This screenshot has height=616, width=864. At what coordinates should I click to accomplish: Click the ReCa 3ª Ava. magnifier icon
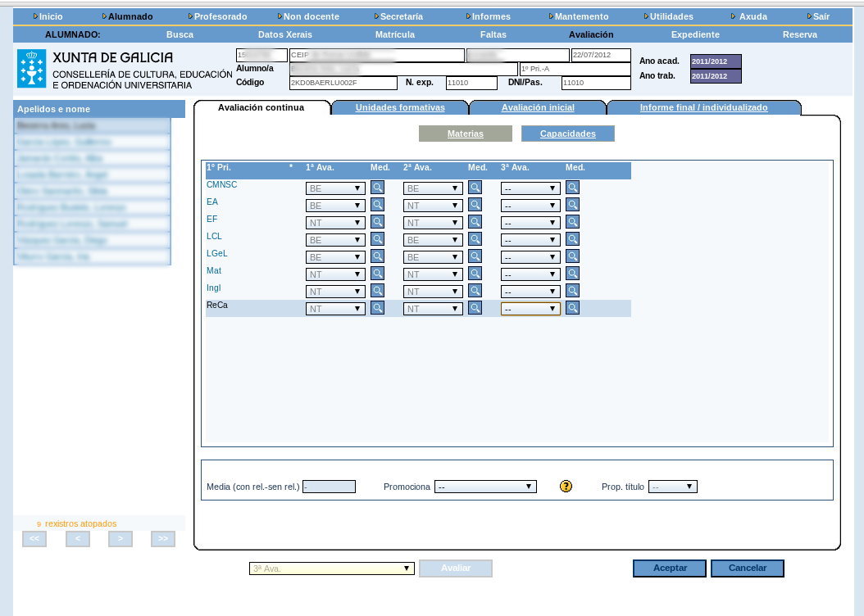[572, 308]
